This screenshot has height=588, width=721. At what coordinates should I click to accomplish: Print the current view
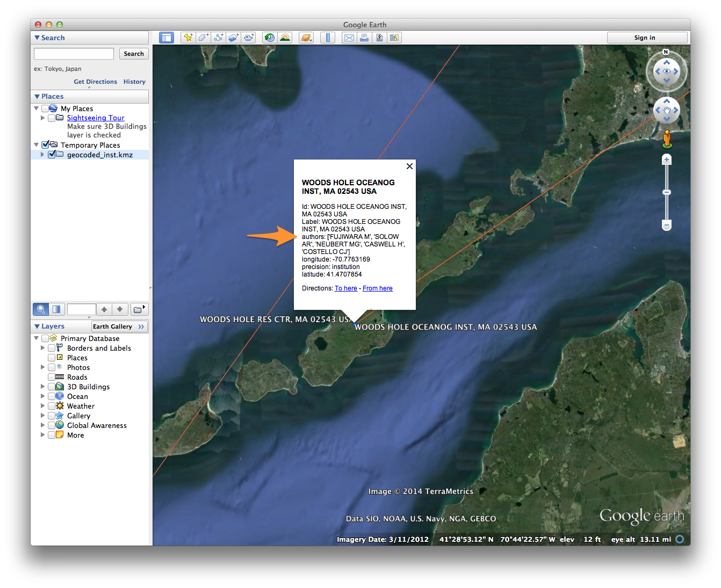(x=364, y=38)
